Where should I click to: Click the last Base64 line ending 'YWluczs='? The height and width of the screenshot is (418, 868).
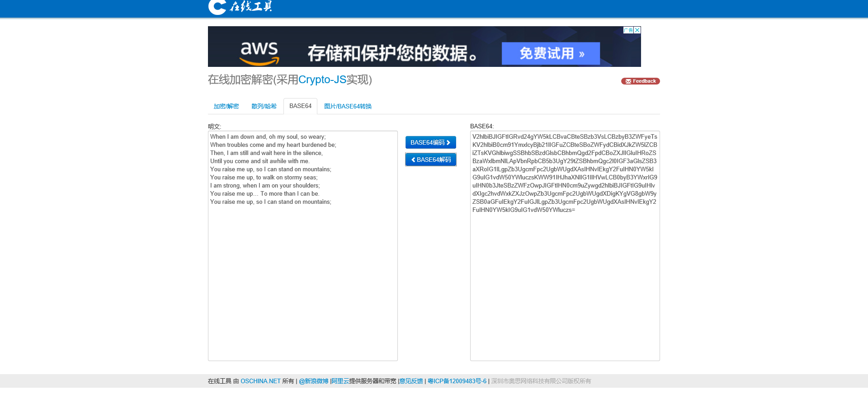pos(524,210)
